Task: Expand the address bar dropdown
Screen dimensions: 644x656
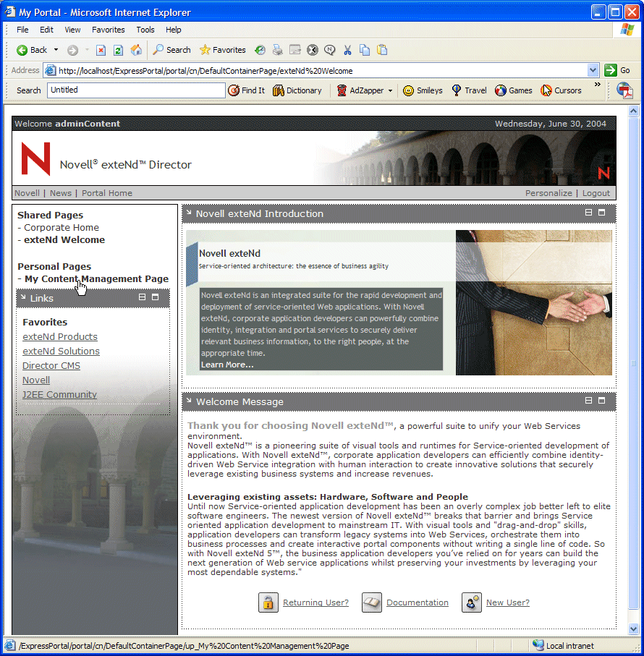Action: pos(593,71)
